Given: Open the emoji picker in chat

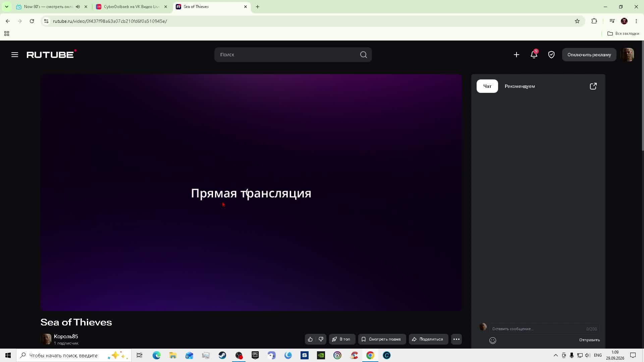Looking at the screenshot, I should tap(493, 341).
